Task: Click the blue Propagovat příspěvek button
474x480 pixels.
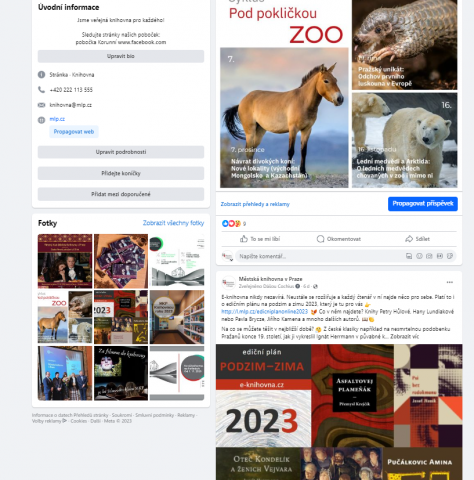Action: (x=423, y=204)
